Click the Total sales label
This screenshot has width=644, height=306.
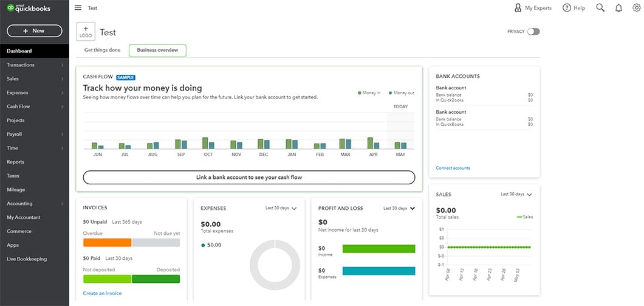coord(447,217)
